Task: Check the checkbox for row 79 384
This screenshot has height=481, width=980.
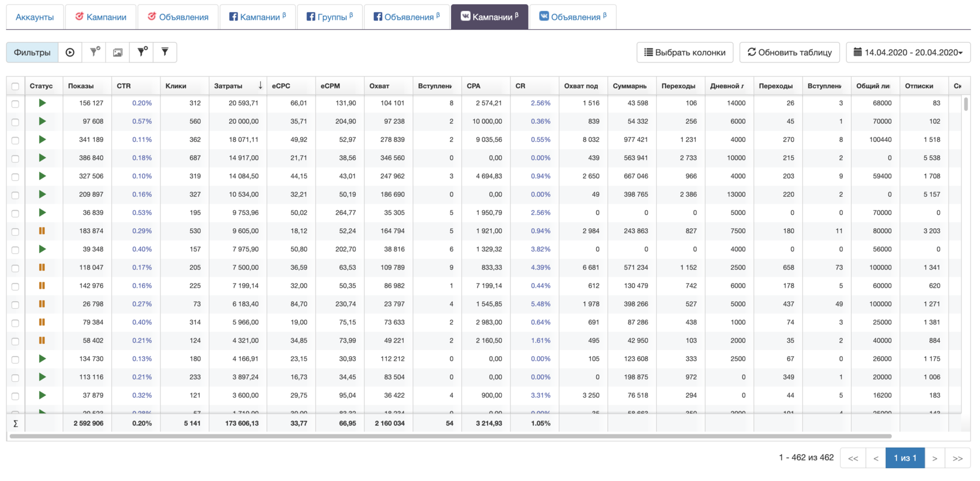Action: pos(15,323)
